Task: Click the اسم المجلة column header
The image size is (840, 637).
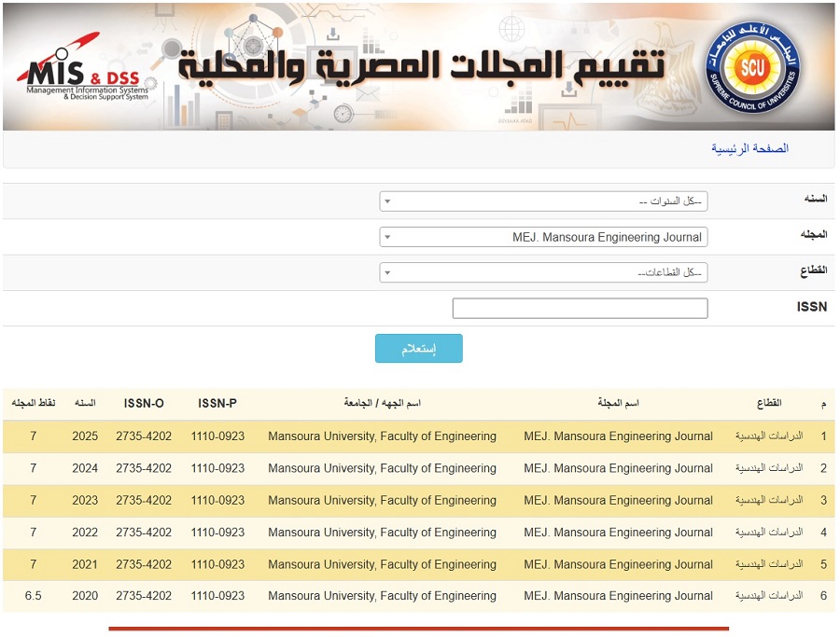Action: coord(618,404)
